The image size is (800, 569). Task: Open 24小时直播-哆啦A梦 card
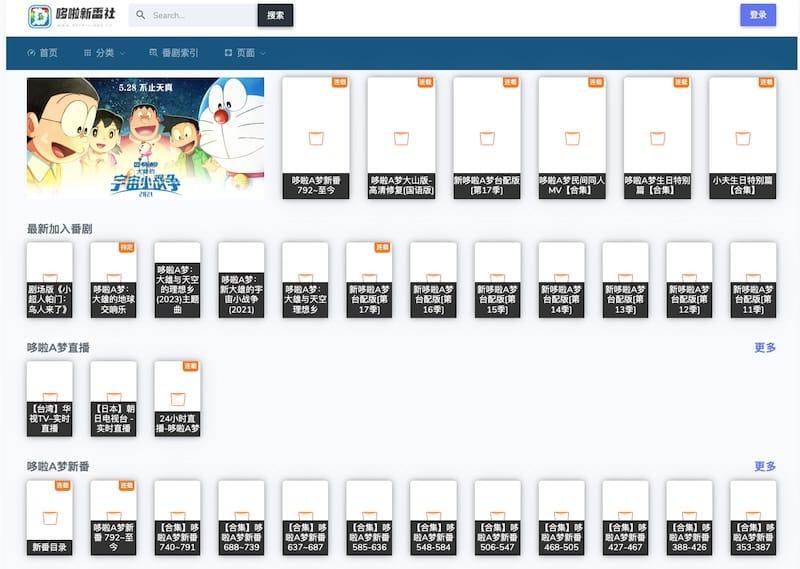(178, 399)
